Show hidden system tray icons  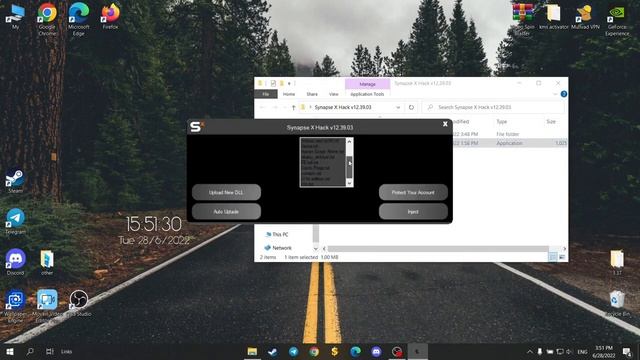(529, 351)
